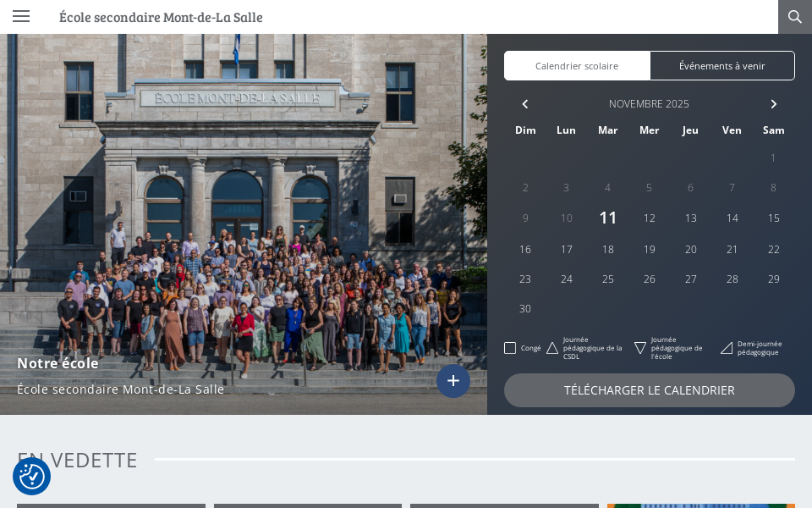Select today's date 11 in calendar
Screen dimensions: 812x508
click(x=608, y=218)
